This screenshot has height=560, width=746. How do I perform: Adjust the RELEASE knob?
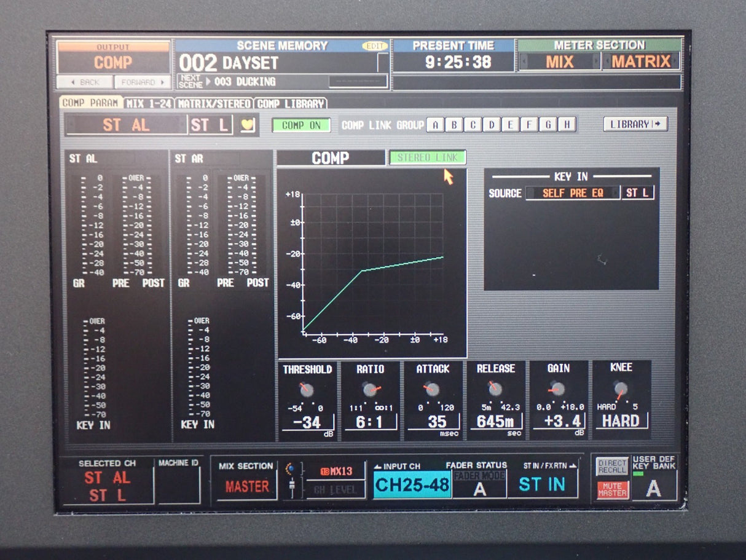click(x=496, y=388)
